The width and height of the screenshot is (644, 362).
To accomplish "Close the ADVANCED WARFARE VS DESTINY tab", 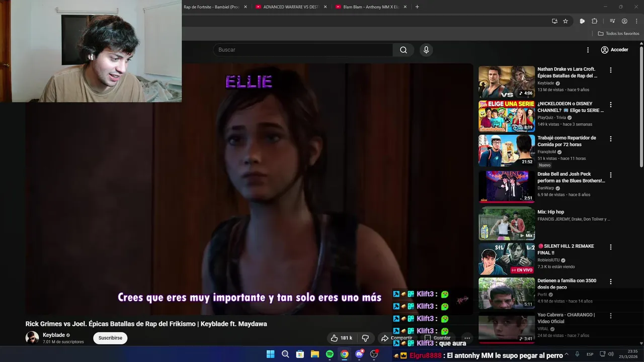I will coord(325,7).
